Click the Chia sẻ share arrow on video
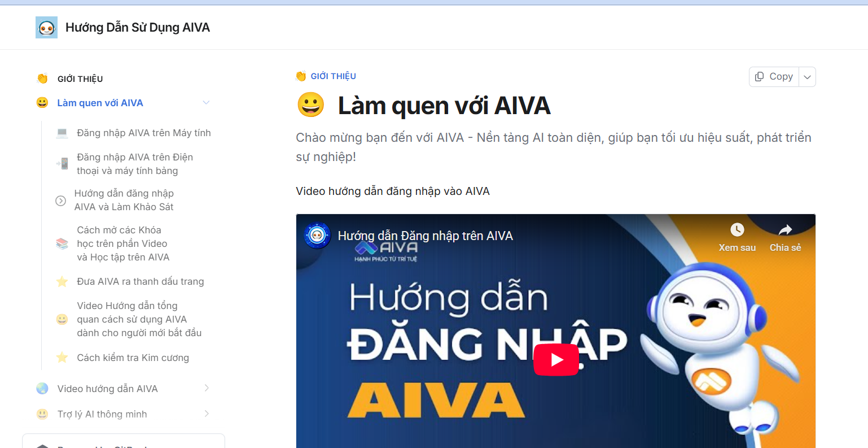Screen dimensions: 868x448 (x=785, y=229)
